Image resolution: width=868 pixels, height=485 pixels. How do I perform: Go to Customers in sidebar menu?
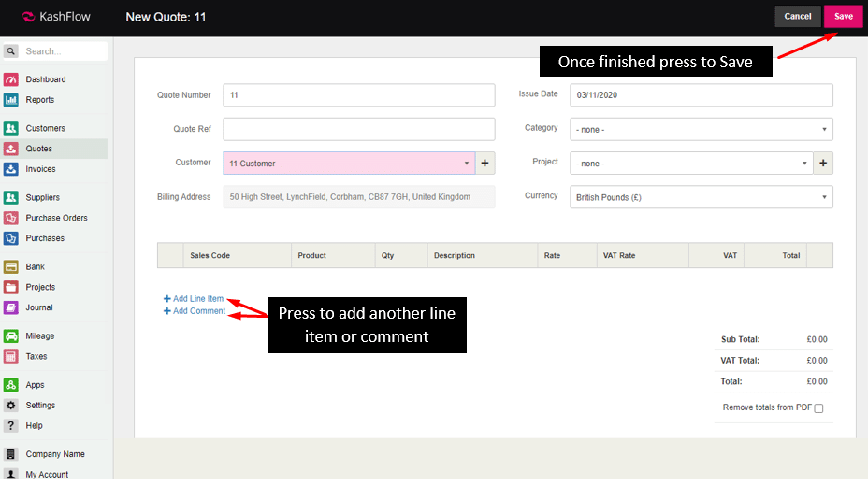click(x=45, y=128)
